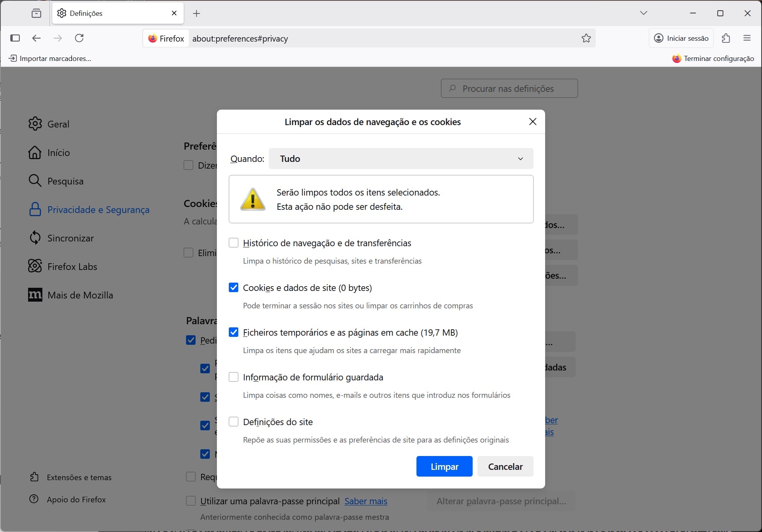
Task: Click the bookmark star icon
Action: coord(586,38)
